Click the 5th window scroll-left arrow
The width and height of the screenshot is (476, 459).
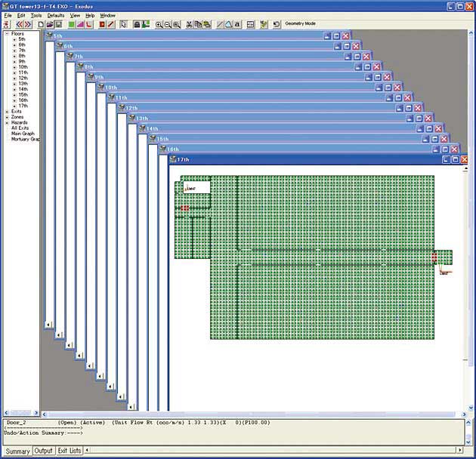[49, 325]
